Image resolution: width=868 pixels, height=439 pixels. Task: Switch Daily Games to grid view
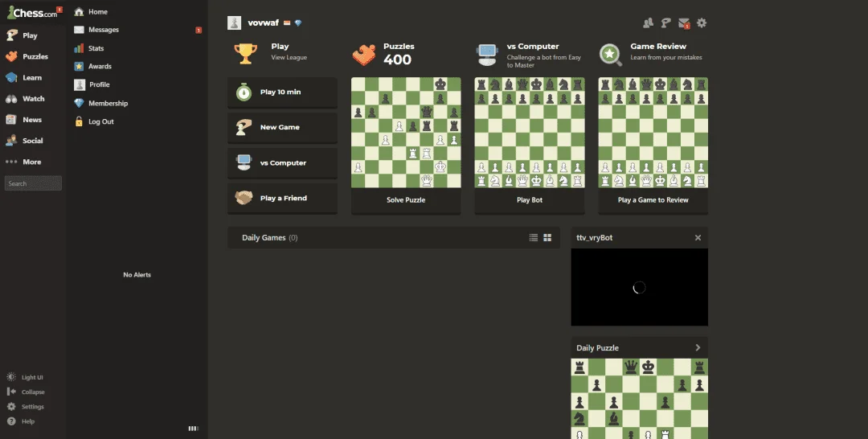(x=547, y=237)
